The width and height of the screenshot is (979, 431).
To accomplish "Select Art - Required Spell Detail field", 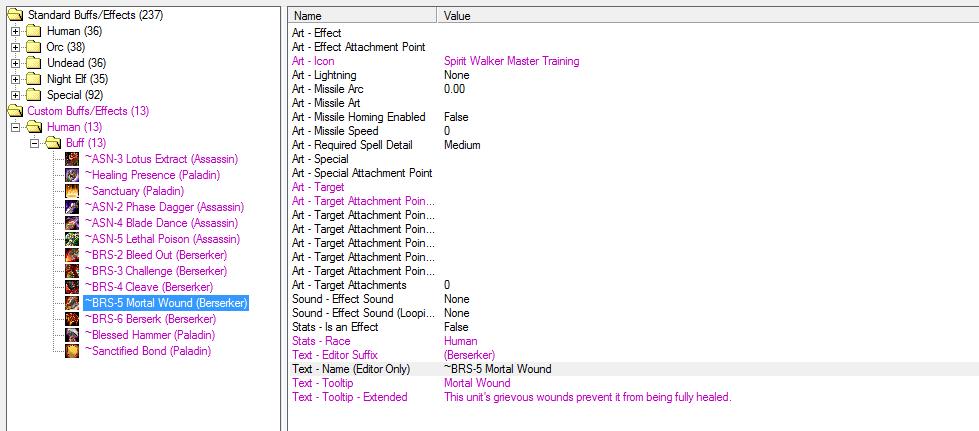I will (633, 145).
